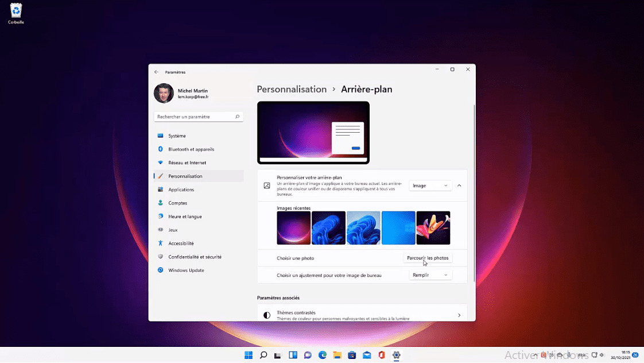Expand Thèmes contrastés settings

tap(459, 315)
